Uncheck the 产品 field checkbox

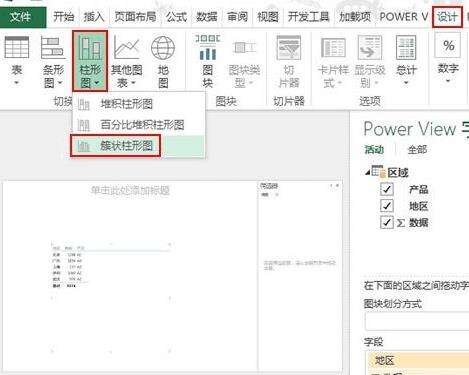click(x=386, y=189)
